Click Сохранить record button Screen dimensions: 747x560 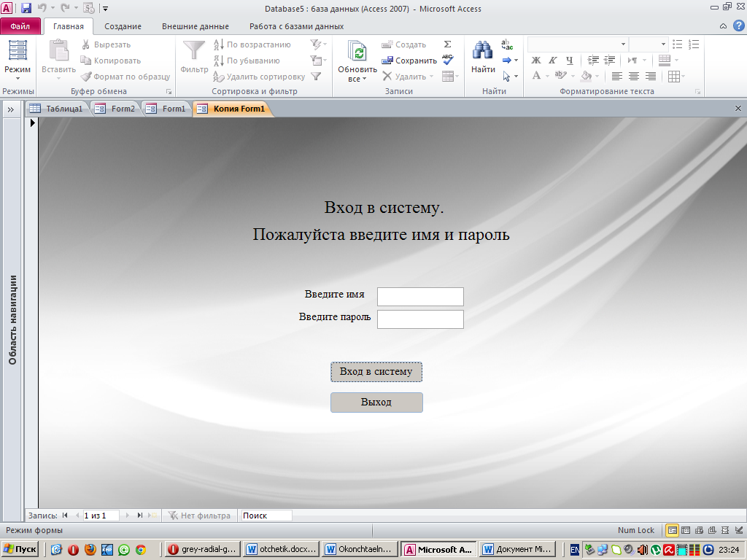pos(409,61)
